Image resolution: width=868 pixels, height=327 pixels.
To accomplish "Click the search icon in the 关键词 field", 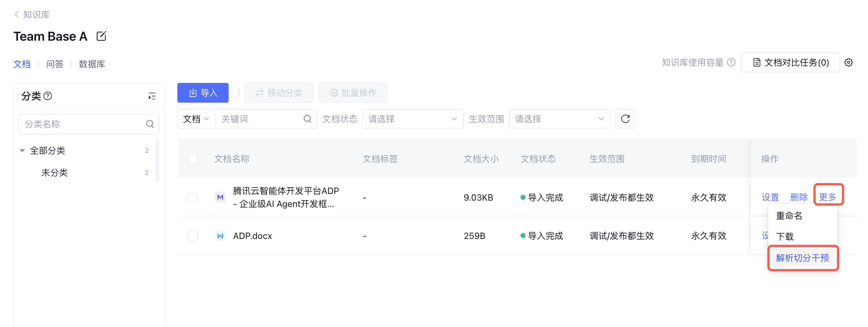I will (307, 119).
